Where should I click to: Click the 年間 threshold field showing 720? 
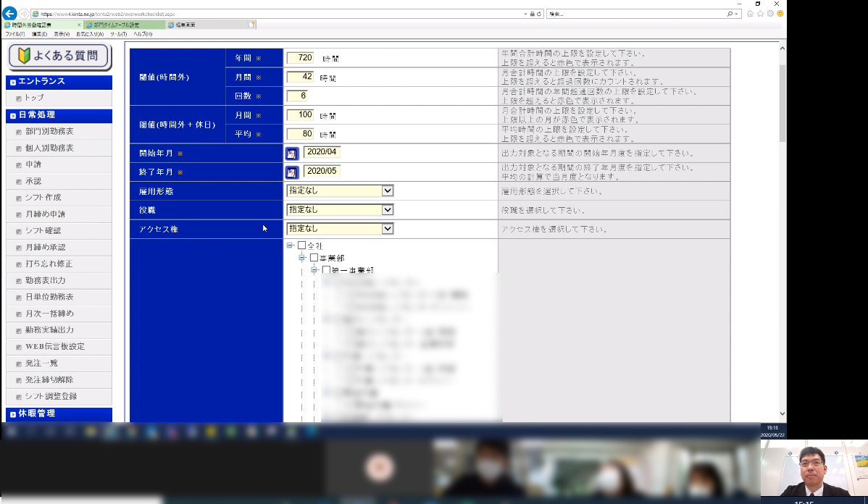(x=300, y=57)
